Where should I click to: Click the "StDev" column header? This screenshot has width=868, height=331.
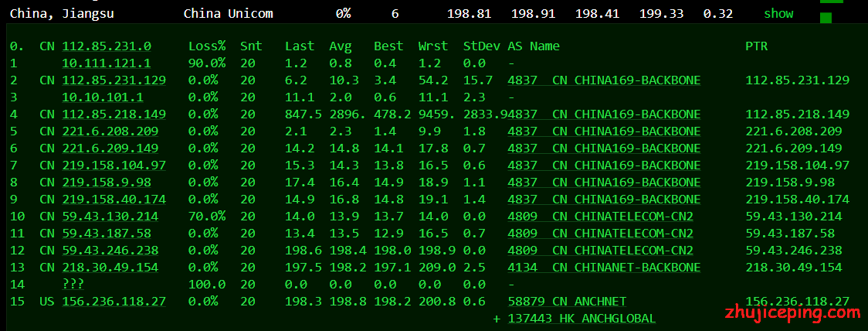(x=482, y=46)
